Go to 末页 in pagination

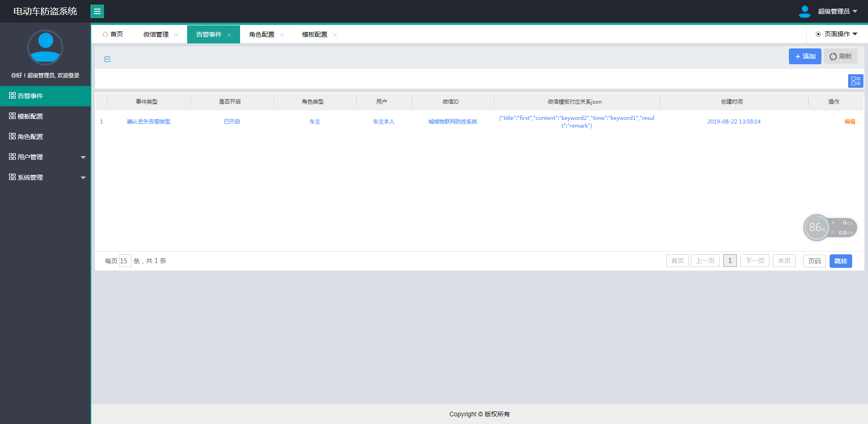tap(784, 261)
